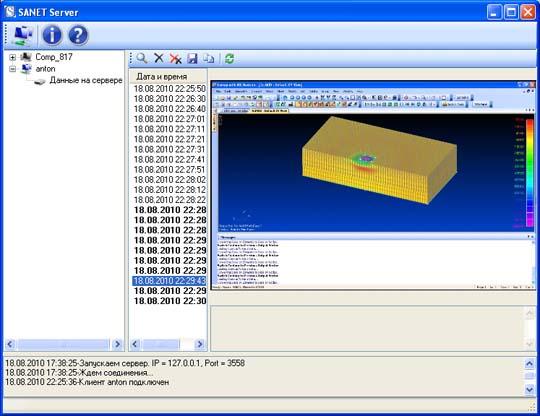The width and height of the screenshot is (540, 416).
Task: Save the screenshot with the floppy disk icon
Action: coord(192,59)
